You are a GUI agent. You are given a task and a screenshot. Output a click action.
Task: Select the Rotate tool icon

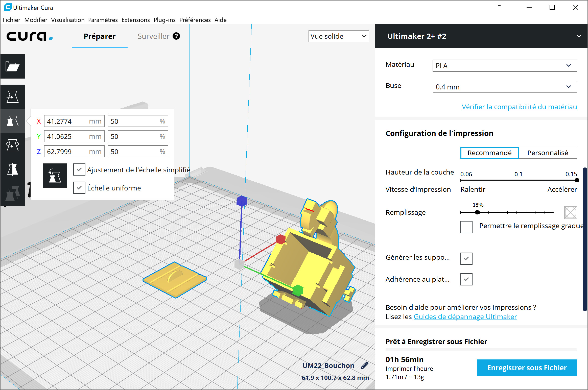coord(12,145)
